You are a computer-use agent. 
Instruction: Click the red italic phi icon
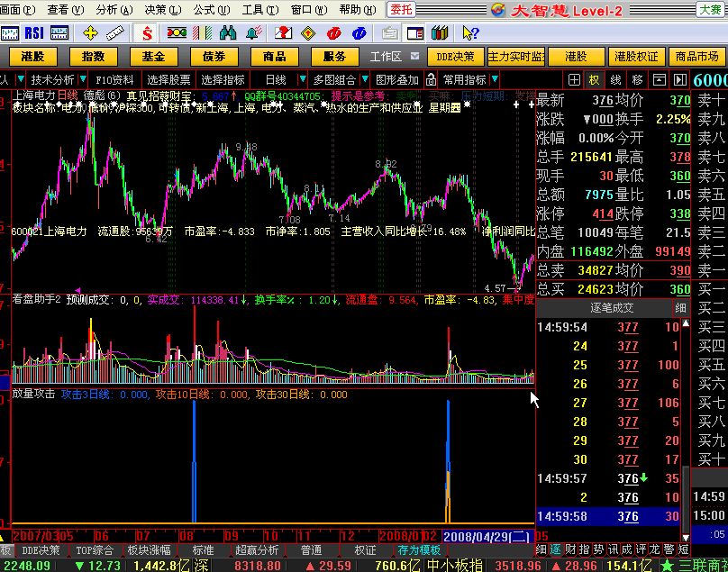click(333, 33)
